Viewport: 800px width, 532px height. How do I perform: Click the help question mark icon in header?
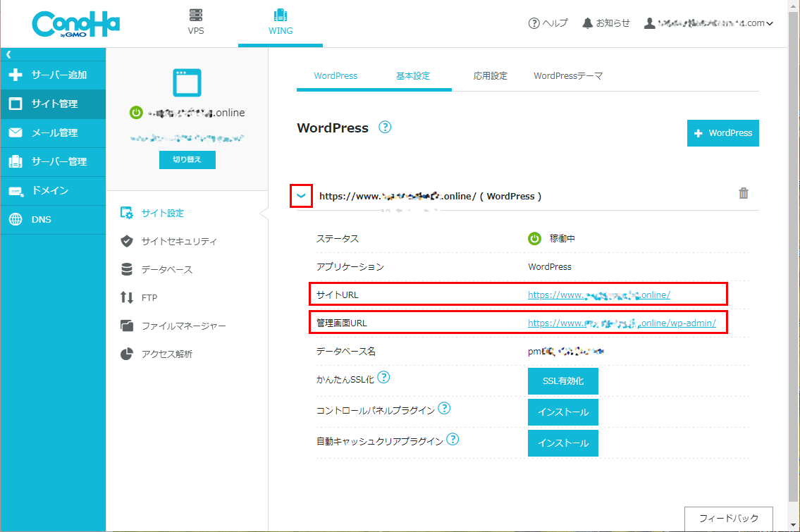click(x=534, y=23)
